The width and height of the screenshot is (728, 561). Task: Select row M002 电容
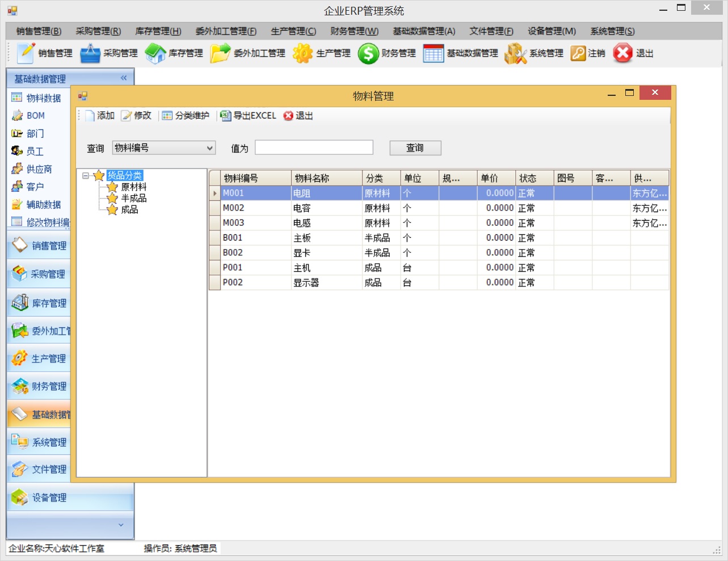pos(439,208)
